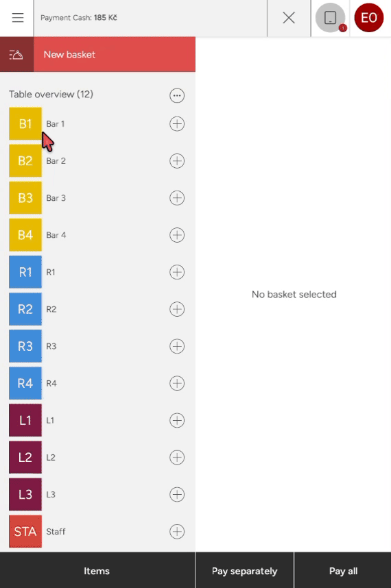Image resolution: width=391 pixels, height=588 pixels.
Task: Open Table overview more options
Action: 177,96
